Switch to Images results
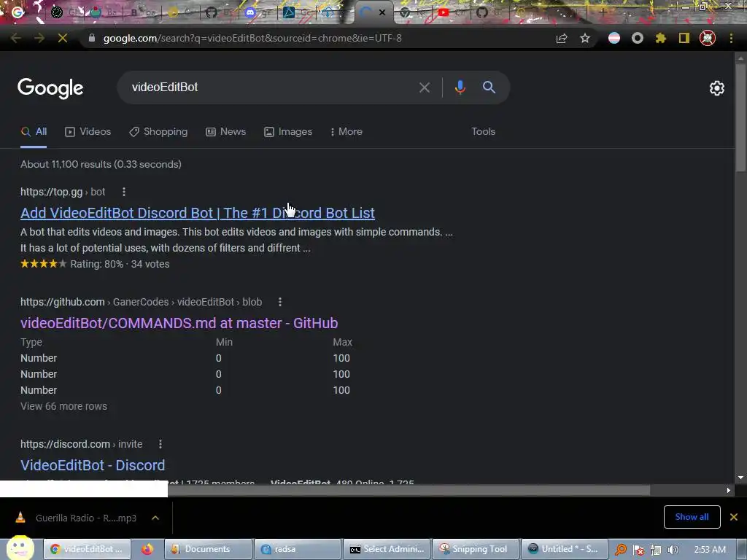Screen dimensions: 747x560 [x=288, y=132]
